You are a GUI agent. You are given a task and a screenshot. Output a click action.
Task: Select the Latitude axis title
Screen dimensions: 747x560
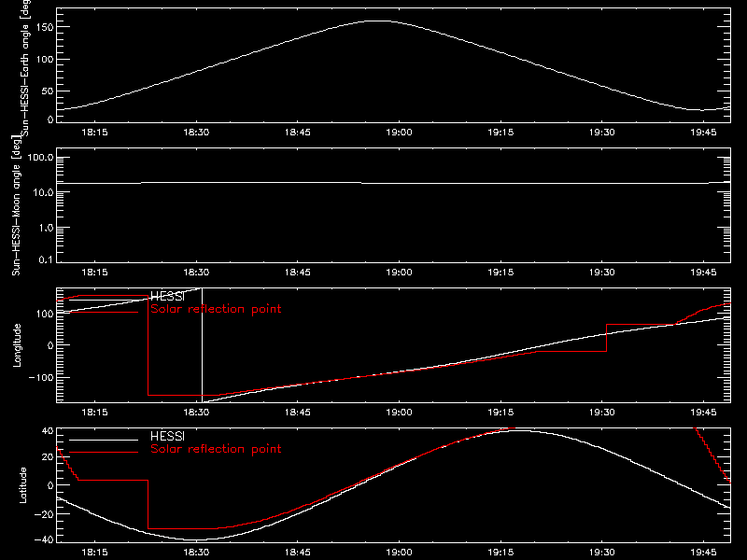coord(22,485)
